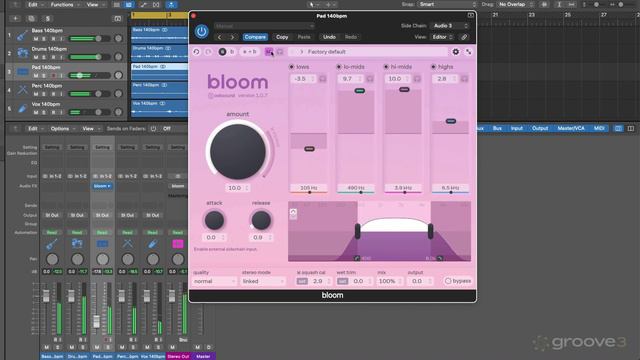Viewport: 640px width, 360px height.
Task: Click the Vox 140bpm microphone icon
Action: [22, 109]
